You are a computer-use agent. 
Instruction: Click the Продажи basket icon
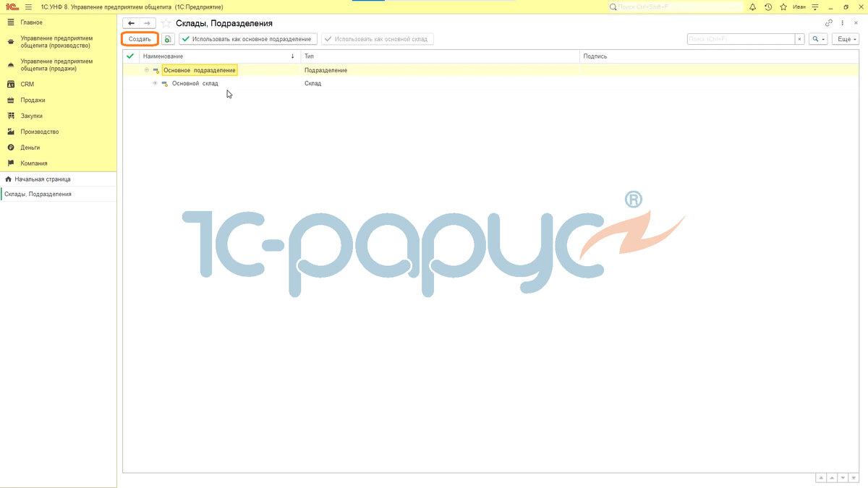(10, 100)
